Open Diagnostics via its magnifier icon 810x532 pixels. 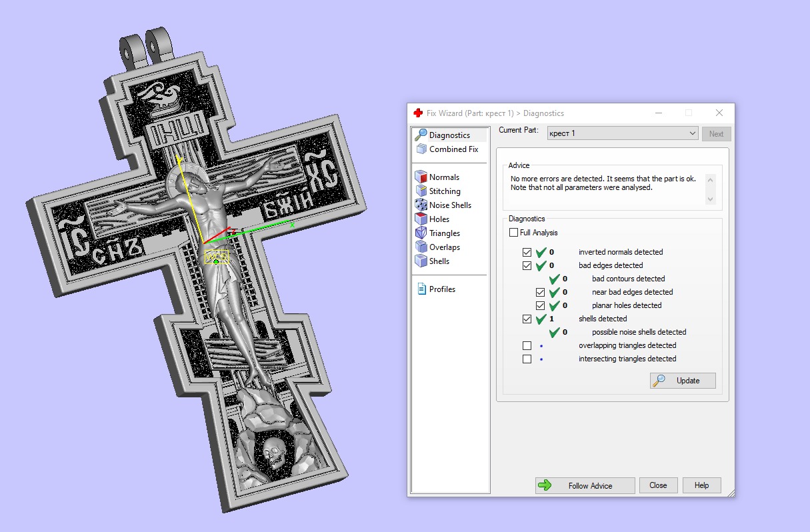421,135
